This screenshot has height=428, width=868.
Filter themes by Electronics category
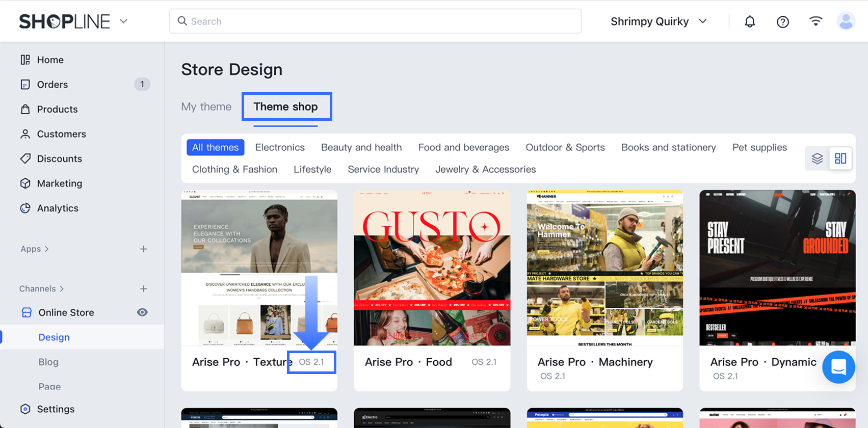[280, 147]
